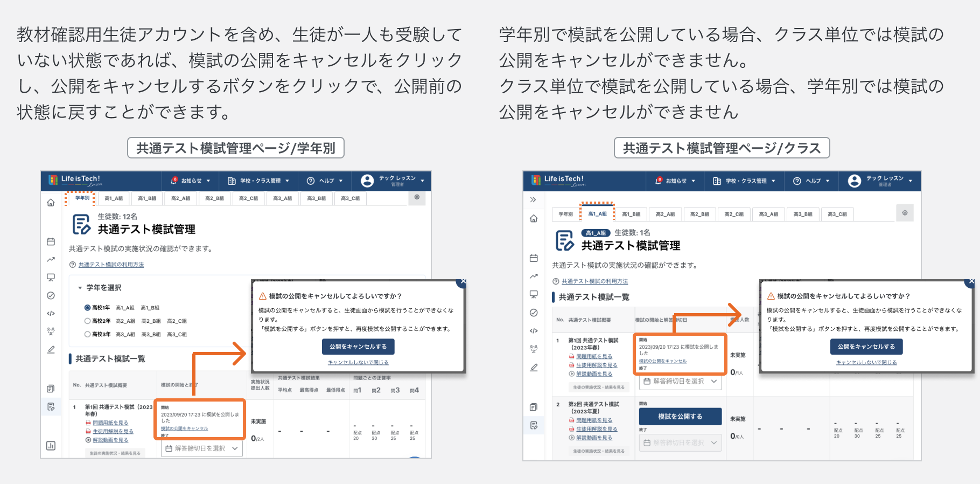
Task: Click 公開をキャンセルする button in right screenshot dialog
Action: [x=866, y=347]
